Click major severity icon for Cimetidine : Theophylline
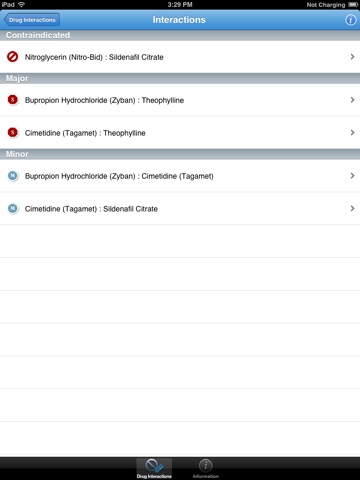 pyautogui.click(x=13, y=132)
